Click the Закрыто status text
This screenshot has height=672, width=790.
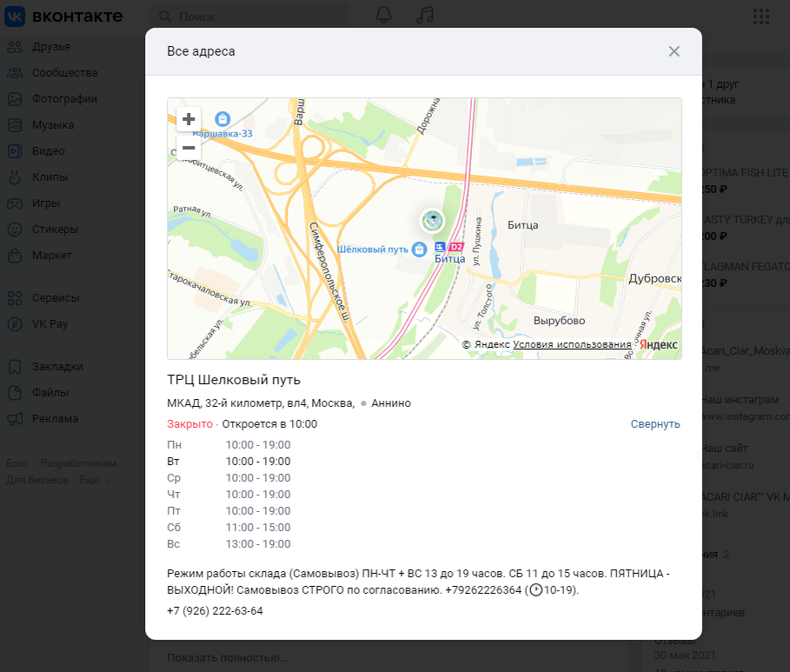(189, 424)
